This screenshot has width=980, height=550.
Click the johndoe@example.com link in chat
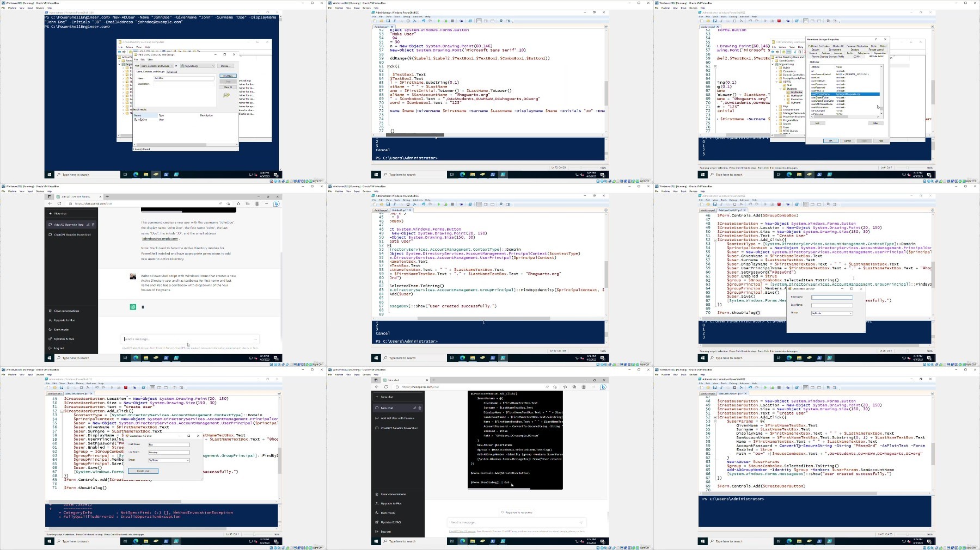pos(160,239)
